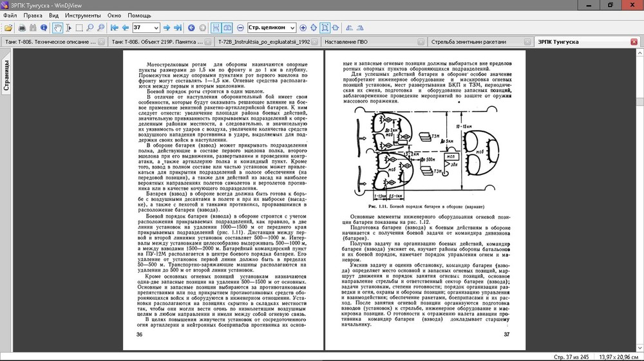
Task: Click the vertical scrollbar thumb
Action: pos(640,102)
